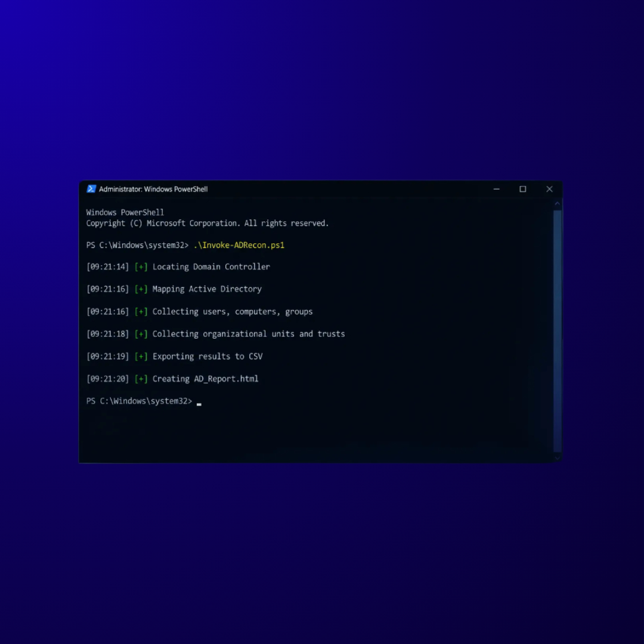Screen dimensions: 644x644
Task: Click the '.\Invoke-ADRecon.ps1' command text
Action: [x=239, y=245]
